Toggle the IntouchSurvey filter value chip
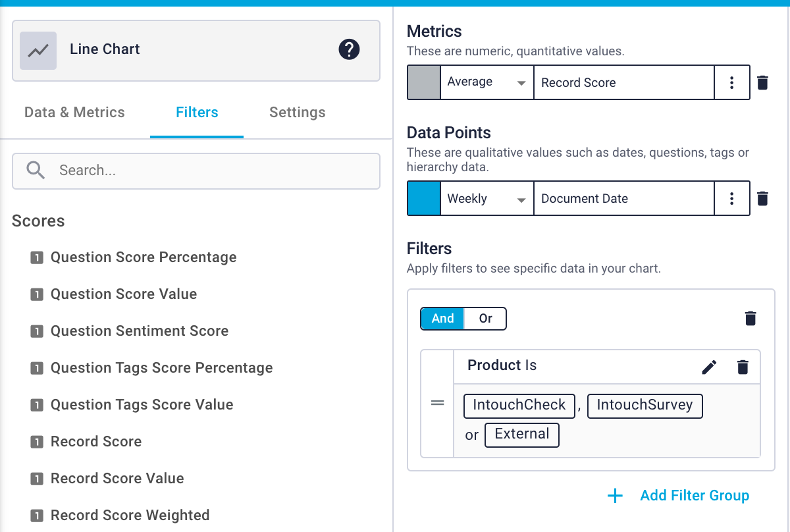This screenshot has width=790, height=532. [645, 406]
